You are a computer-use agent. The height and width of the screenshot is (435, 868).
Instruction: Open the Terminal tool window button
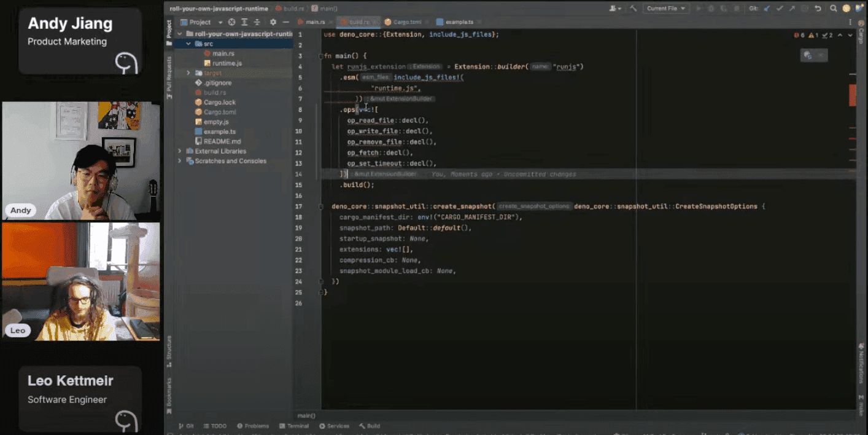pyautogui.click(x=294, y=426)
